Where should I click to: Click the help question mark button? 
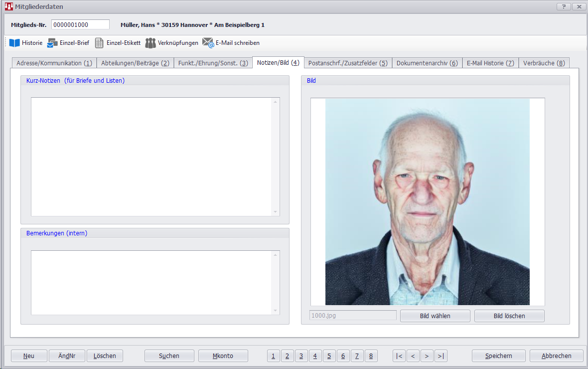click(x=563, y=6)
